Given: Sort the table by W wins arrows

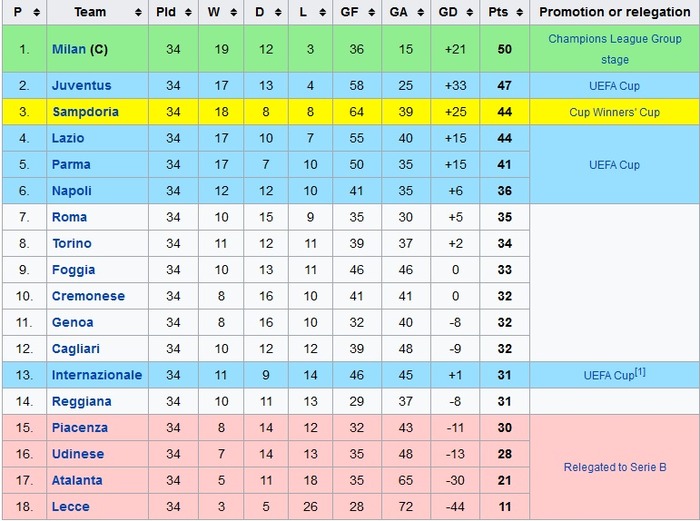Looking at the screenshot, I should (233, 13).
